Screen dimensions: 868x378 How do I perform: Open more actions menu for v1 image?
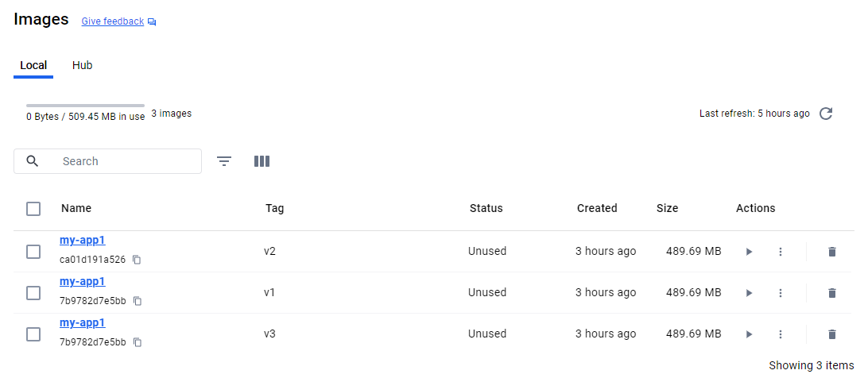pos(781,293)
